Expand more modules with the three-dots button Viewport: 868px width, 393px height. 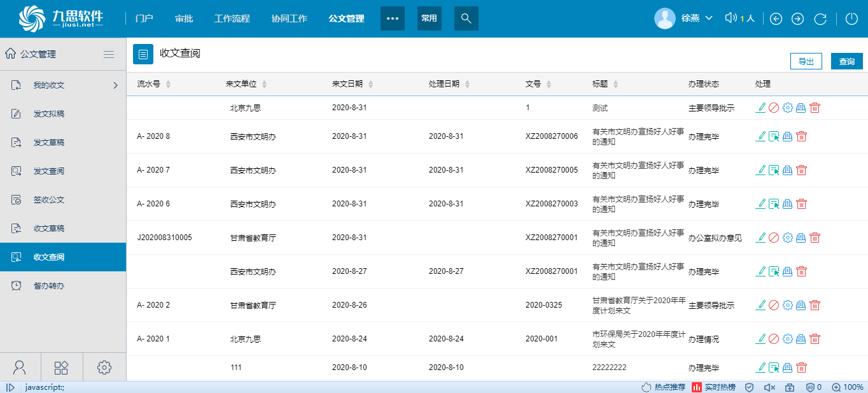[x=392, y=18]
